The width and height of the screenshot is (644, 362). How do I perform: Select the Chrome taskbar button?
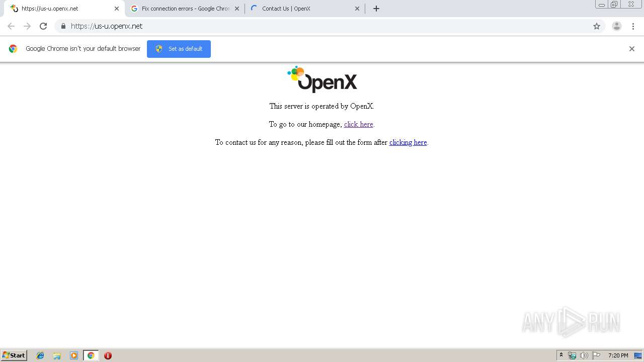click(x=91, y=355)
